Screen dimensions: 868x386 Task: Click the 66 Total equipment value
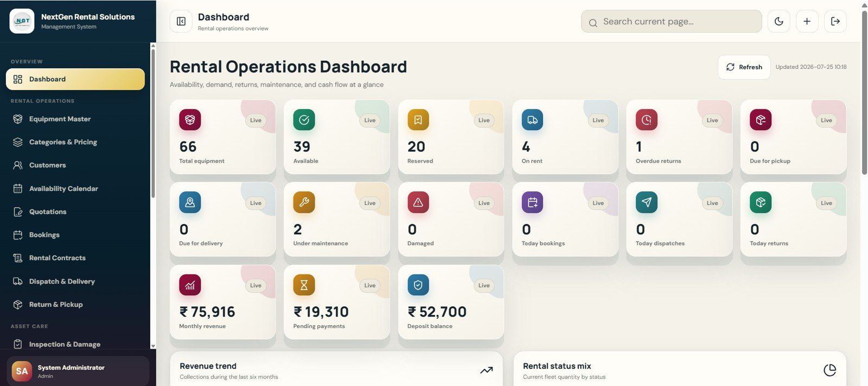click(x=188, y=147)
